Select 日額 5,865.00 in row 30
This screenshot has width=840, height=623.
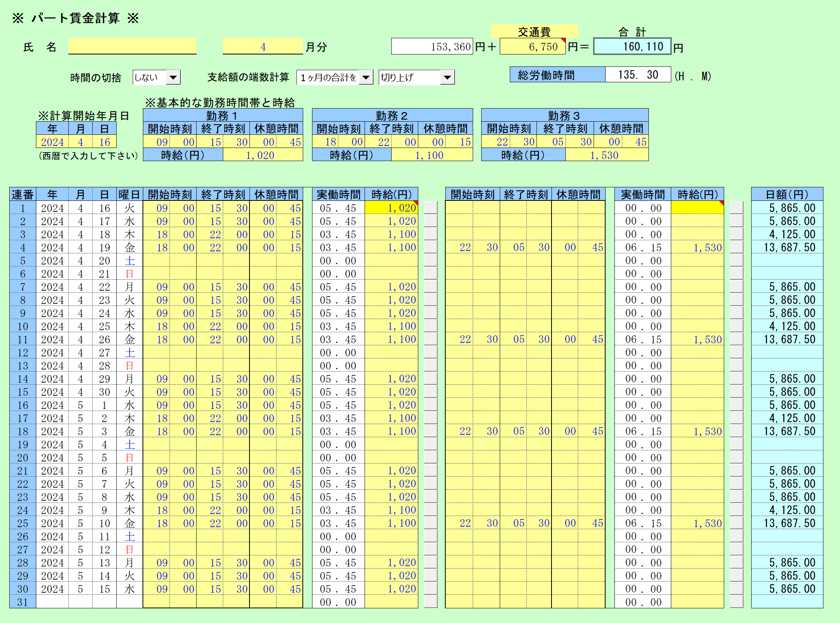pos(787,589)
